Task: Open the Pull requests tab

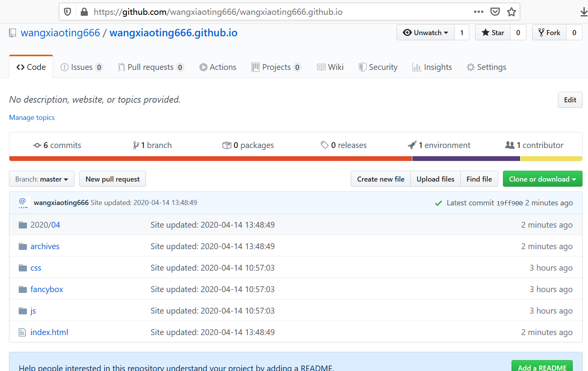Action: (151, 67)
